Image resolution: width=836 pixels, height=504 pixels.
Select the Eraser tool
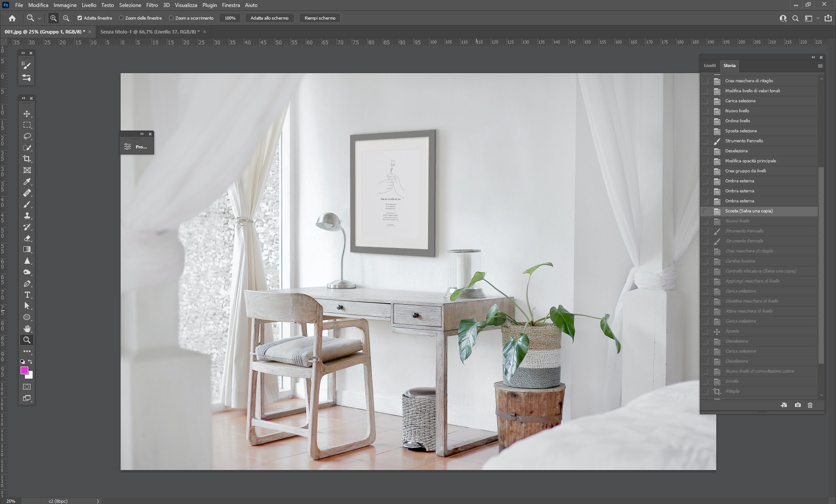[27, 238]
